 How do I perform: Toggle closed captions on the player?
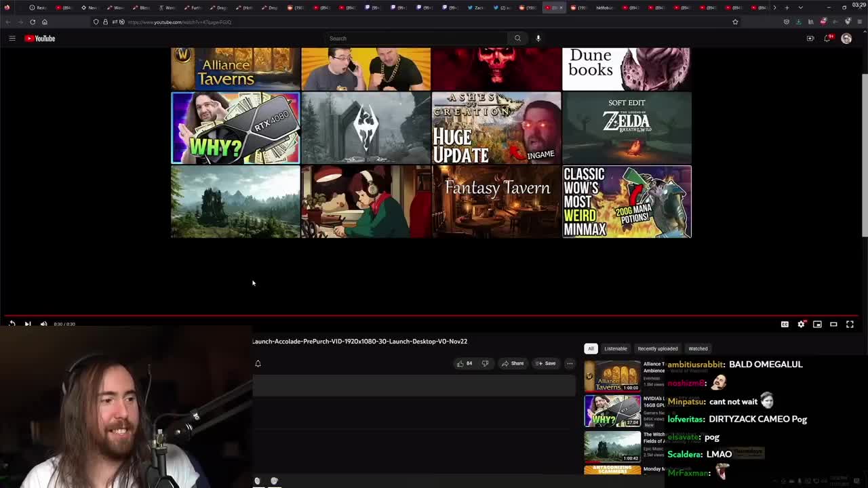tap(785, 324)
